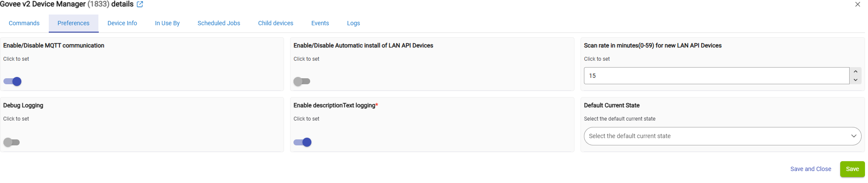The width and height of the screenshot is (868, 183).
Task: Switch to the Commands tab
Action: pos(24,23)
